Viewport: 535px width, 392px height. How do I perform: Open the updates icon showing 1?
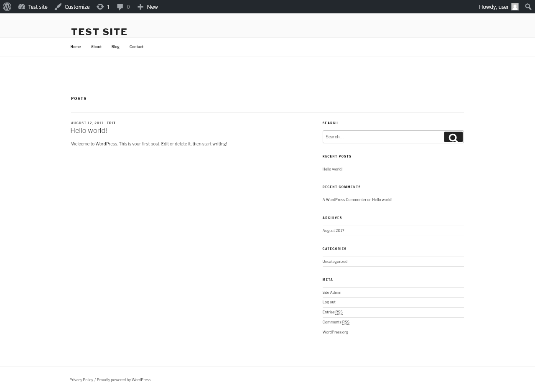click(103, 7)
